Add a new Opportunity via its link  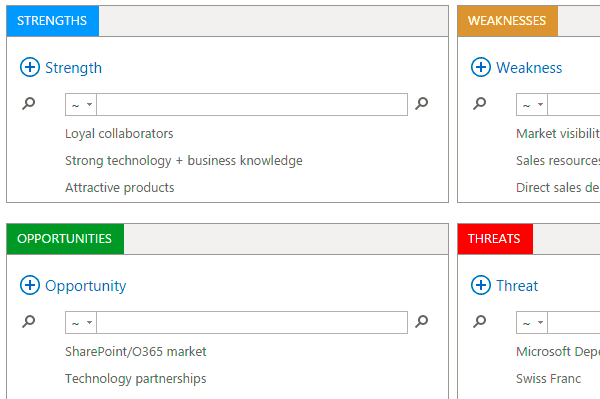click(86, 286)
